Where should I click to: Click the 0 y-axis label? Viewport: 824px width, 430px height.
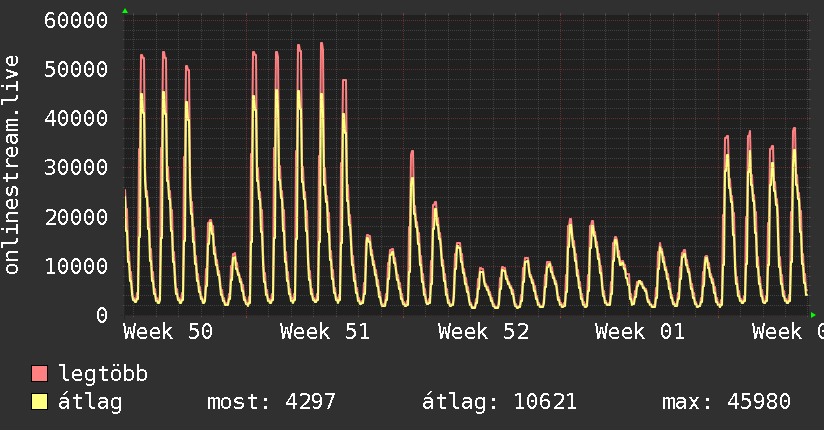click(x=102, y=315)
